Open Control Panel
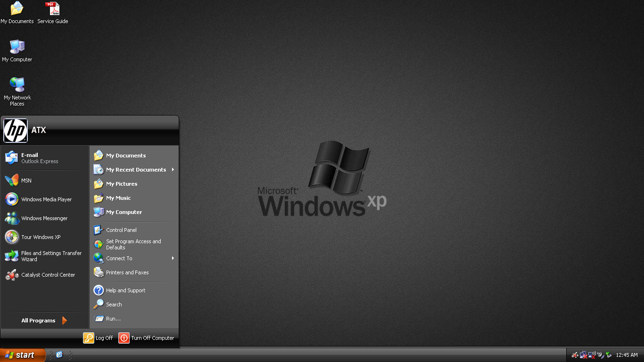The width and height of the screenshot is (644, 362). 134,230
